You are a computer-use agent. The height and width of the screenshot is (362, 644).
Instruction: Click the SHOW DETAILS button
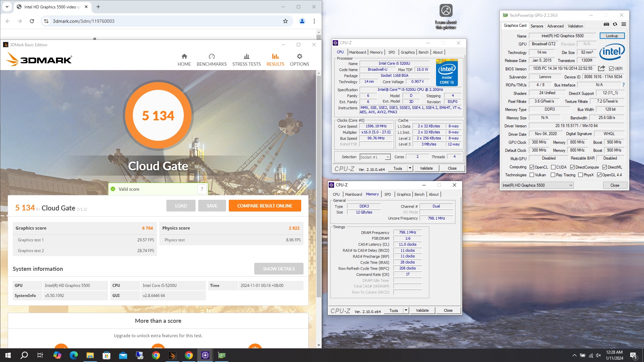tap(279, 269)
